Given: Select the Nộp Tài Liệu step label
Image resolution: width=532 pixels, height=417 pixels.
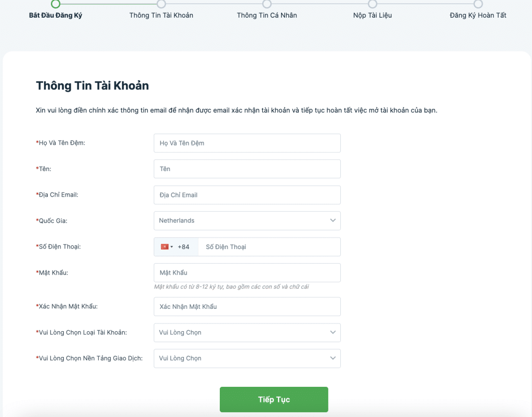Looking at the screenshot, I should [x=373, y=16].
